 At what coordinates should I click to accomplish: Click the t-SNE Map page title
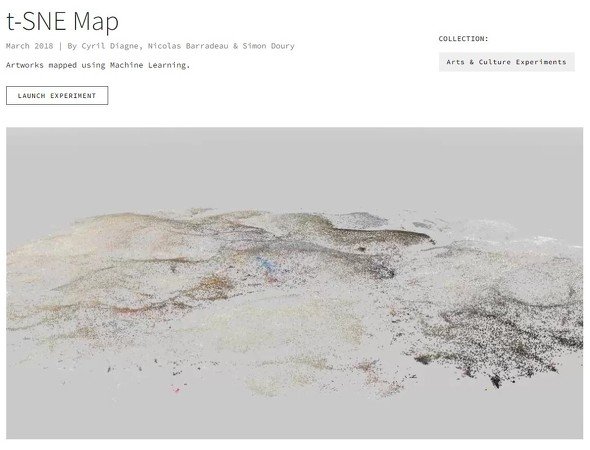click(62, 21)
